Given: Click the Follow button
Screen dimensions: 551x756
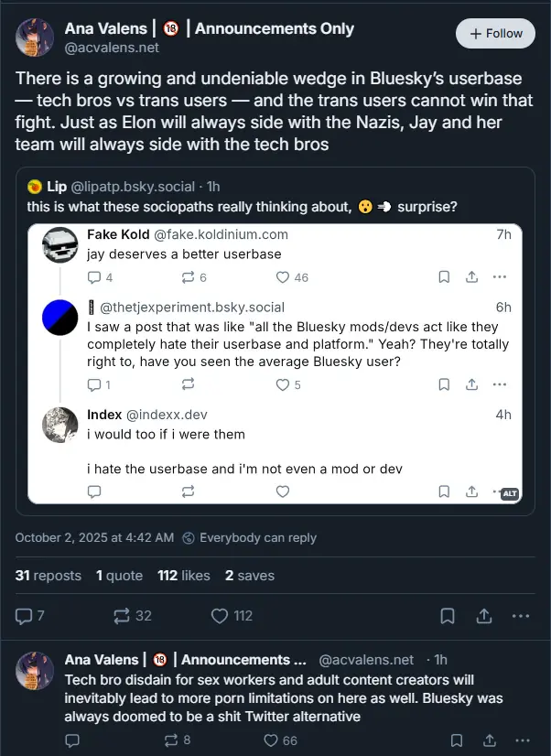Looking at the screenshot, I should (495, 34).
